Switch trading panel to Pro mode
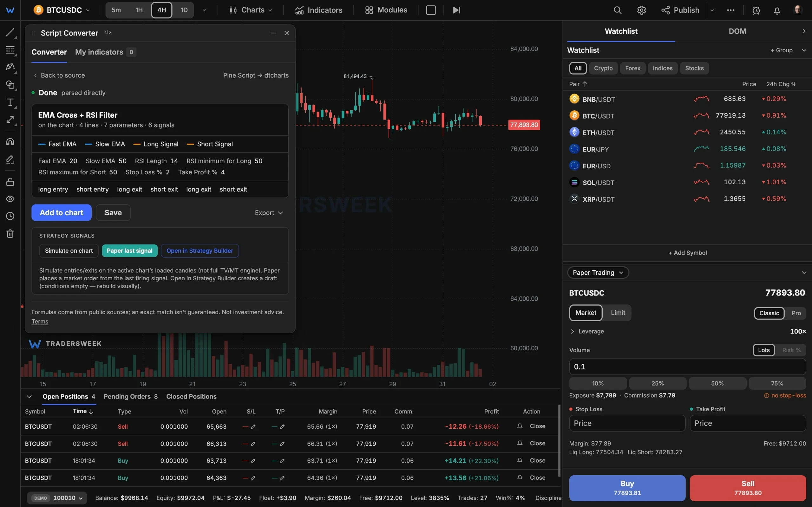The height and width of the screenshot is (507, 812). point(796,313)
